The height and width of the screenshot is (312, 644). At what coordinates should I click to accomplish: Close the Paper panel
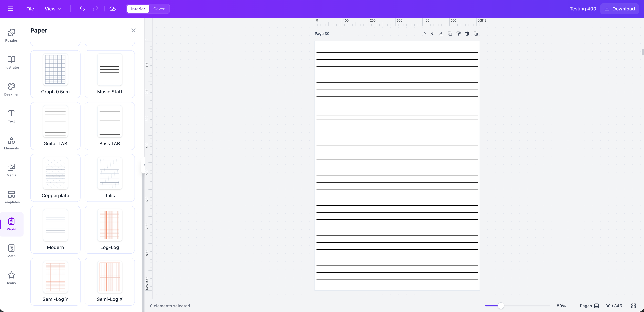(133, 30)
